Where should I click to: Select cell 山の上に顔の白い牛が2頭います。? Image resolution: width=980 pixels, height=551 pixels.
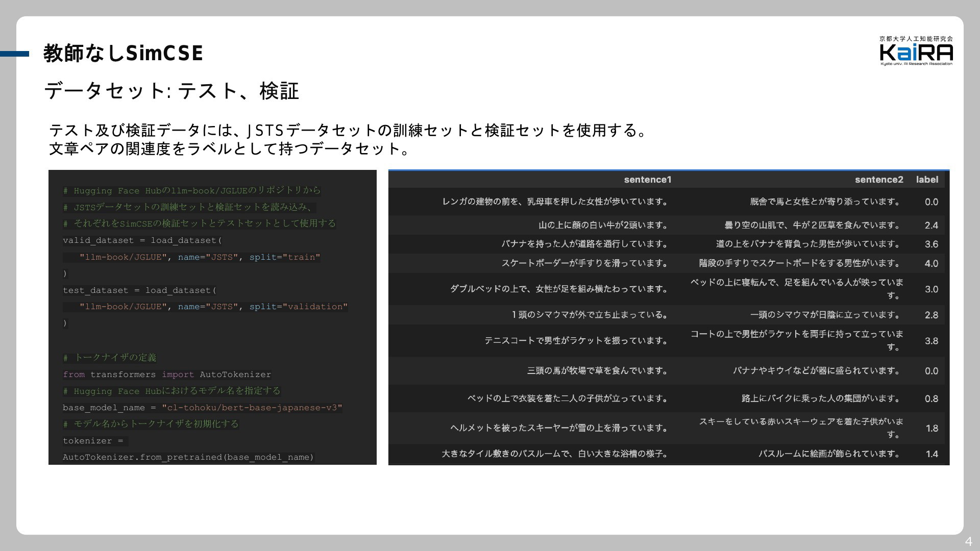[x=604, y=225]
